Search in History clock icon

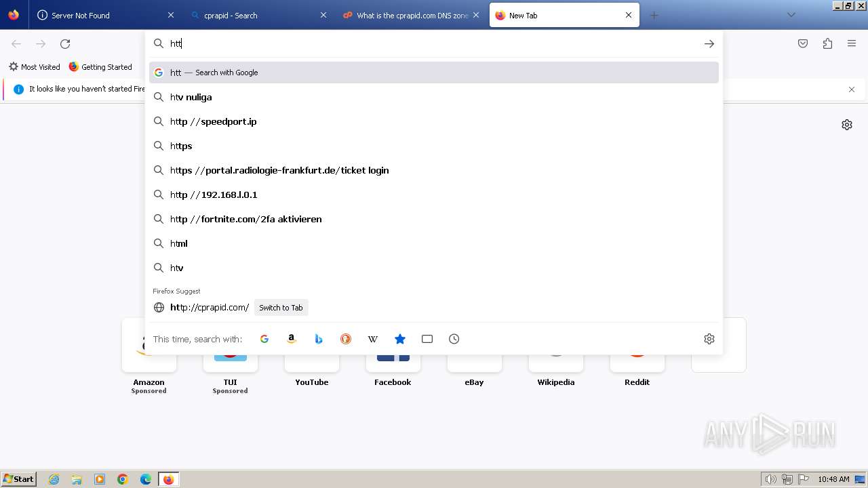[x=454, y=339]
